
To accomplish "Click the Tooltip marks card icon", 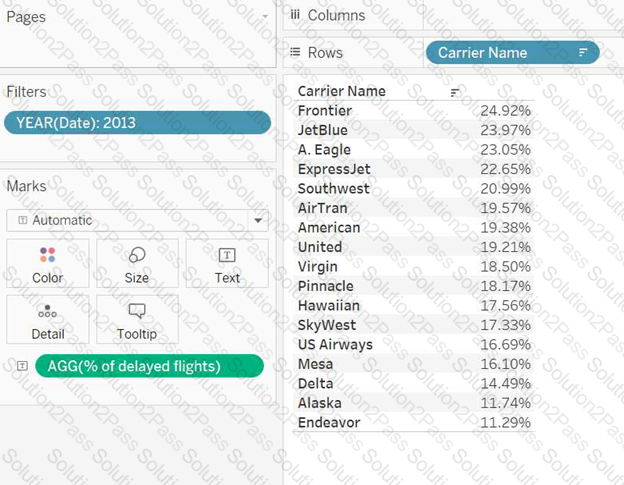I will (137, 312).
